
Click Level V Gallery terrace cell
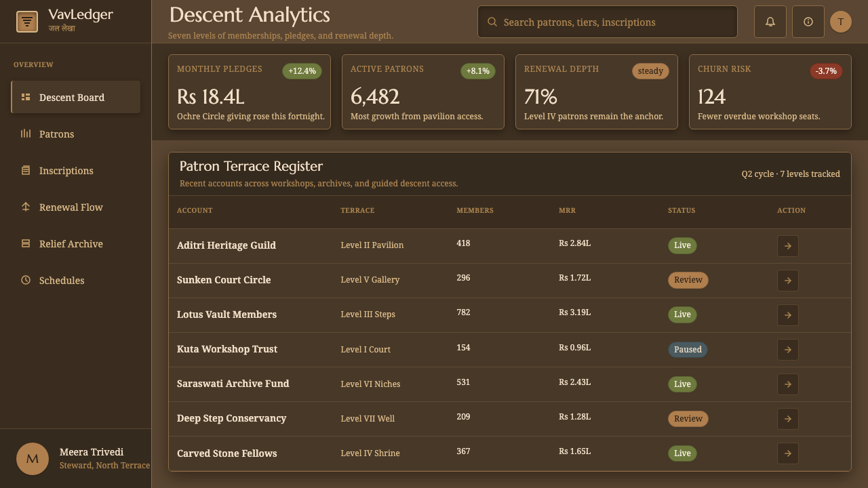click(x=370, y=280)
